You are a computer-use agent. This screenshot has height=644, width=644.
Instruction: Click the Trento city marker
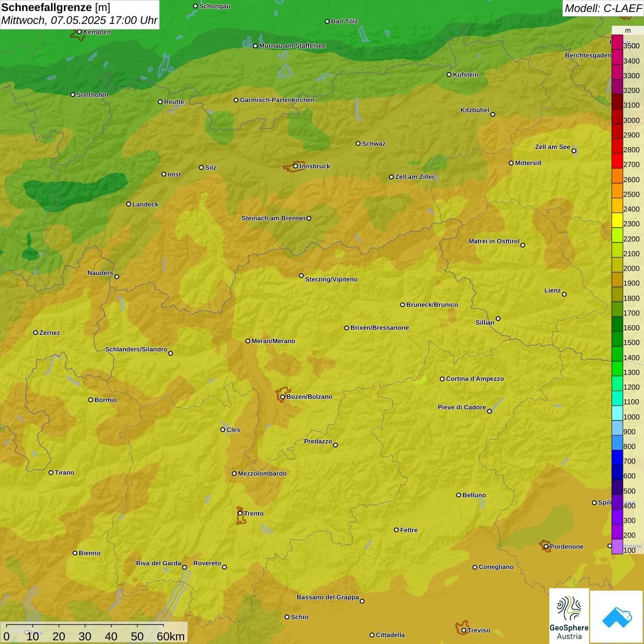pyautogui.click(x=240, y=513)
